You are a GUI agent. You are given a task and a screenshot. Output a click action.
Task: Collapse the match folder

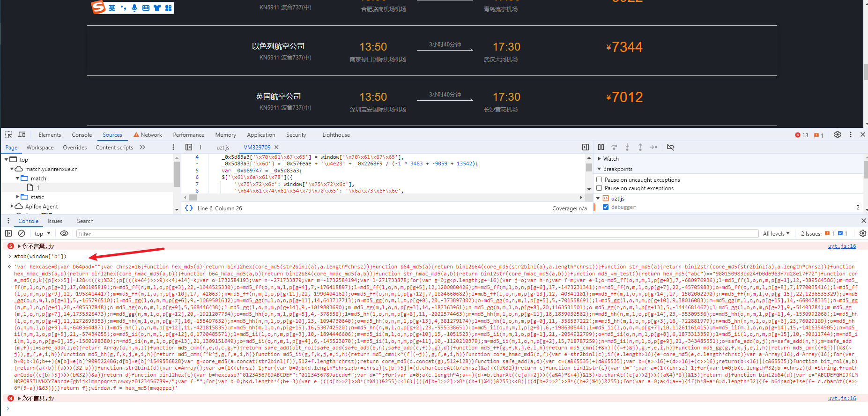coord(17,178)
